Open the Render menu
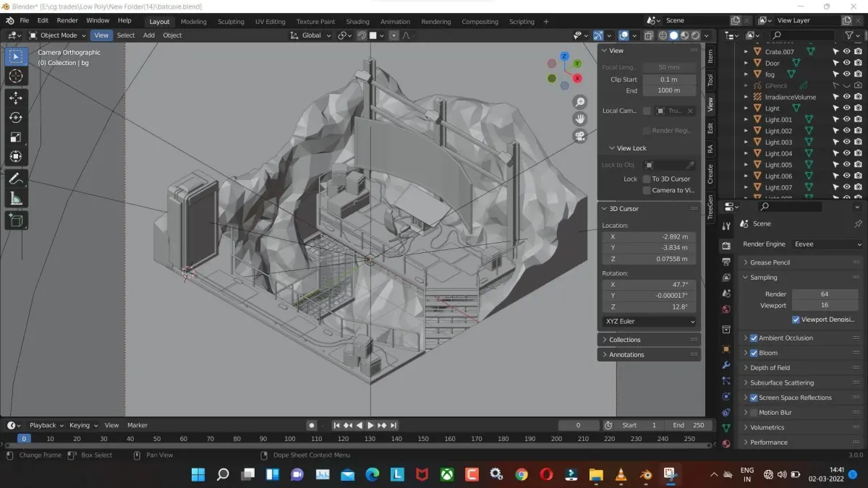Viewport: 868px width, 488px height. (67, 21)
